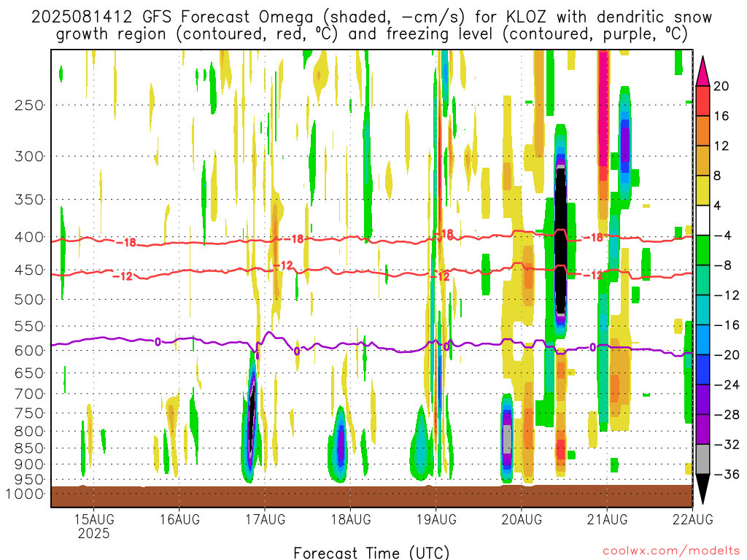Image resolution: width=747 pixels, height=560 pixels.
Task: Click the colorbar value label 12
Action: (721, 146)
